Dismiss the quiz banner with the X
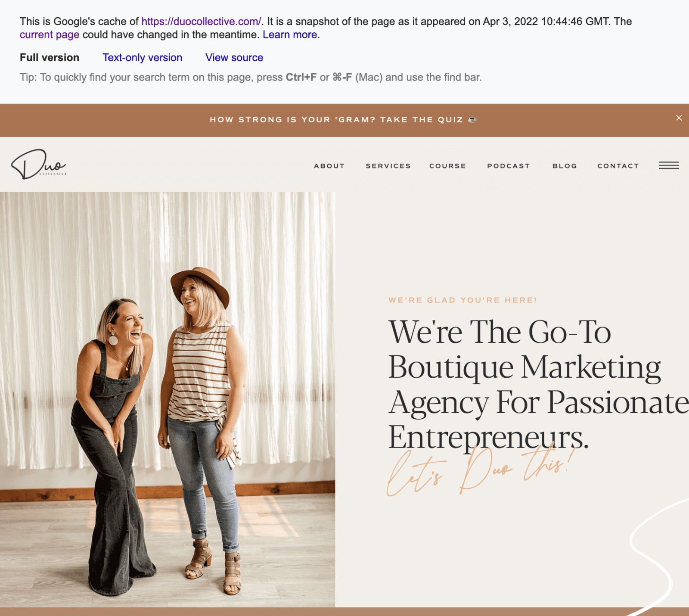 (679, 118)
